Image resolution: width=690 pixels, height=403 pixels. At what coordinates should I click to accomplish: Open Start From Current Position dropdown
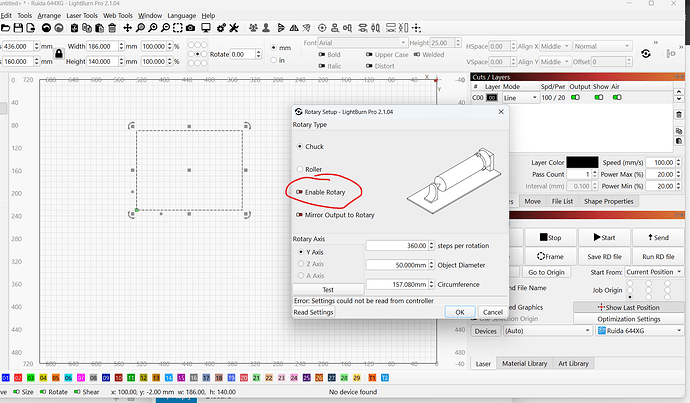(x=654, y=272)
